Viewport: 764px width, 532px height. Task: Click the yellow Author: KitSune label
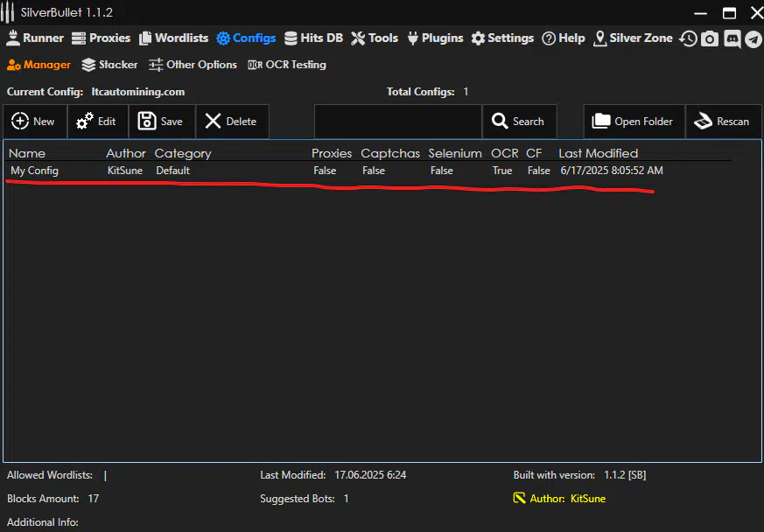point(568,499)
